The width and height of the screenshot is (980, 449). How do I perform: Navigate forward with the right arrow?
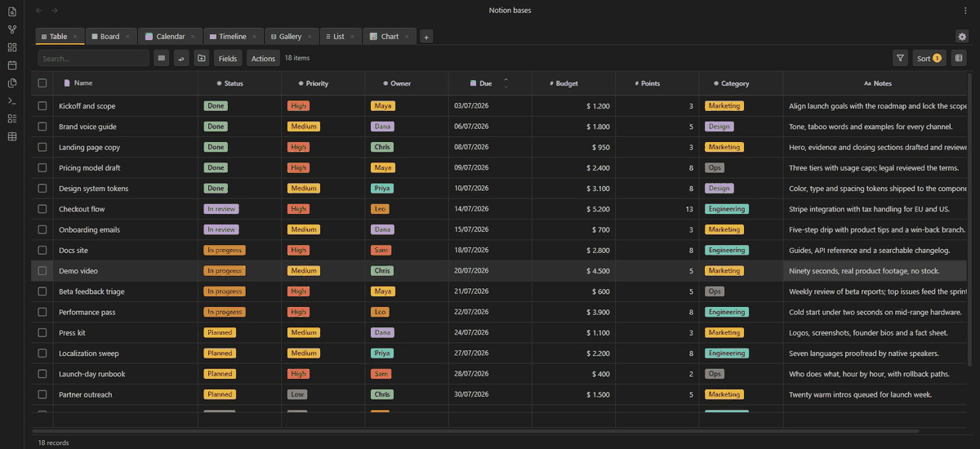(x=55, y=11)
